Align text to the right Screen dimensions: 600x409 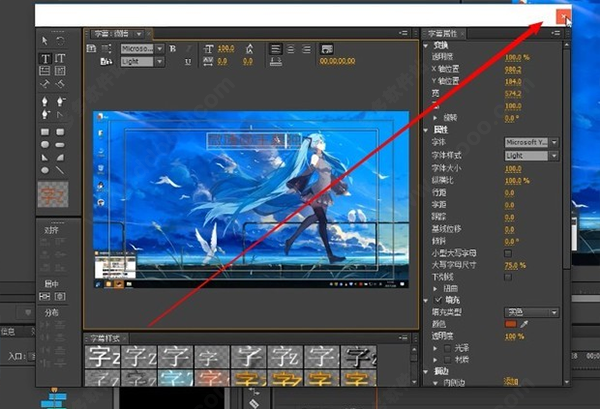307,49
